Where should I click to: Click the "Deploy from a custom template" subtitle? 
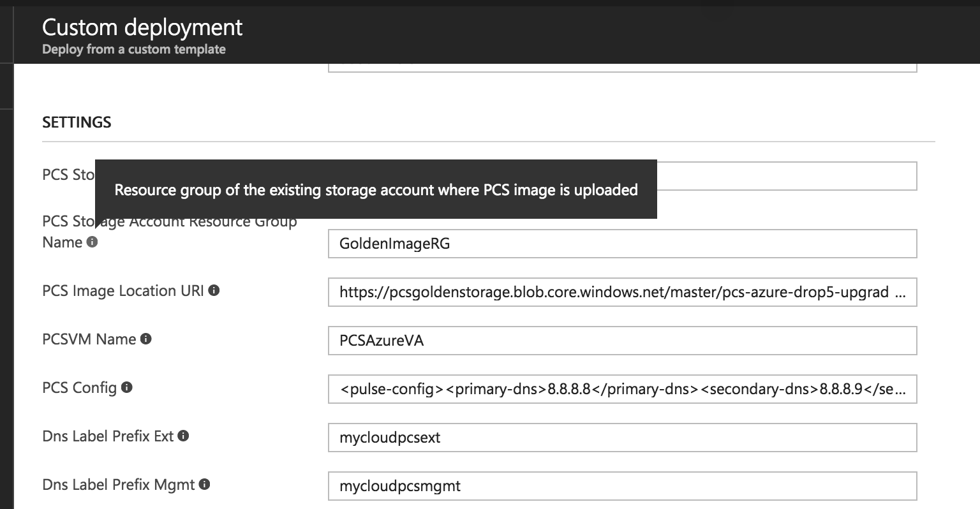(x=134, y=49)
